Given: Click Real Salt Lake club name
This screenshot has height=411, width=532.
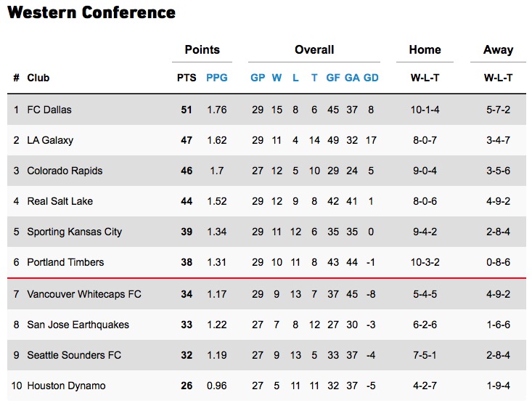Looking at the screenshot, I should pyautogui.click(x=60, y=201).
